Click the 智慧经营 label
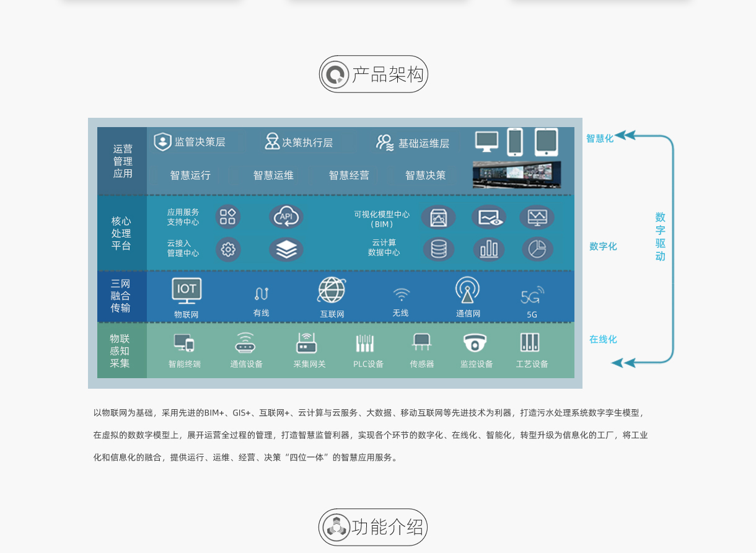The width and height of the screenshot is (756, 553). pos(349,175)
